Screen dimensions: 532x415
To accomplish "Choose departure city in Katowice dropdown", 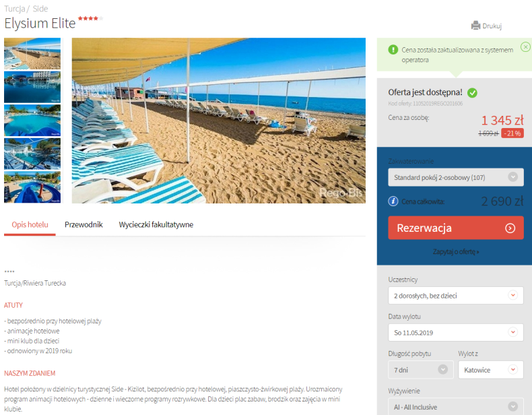I will click(491, 370).
